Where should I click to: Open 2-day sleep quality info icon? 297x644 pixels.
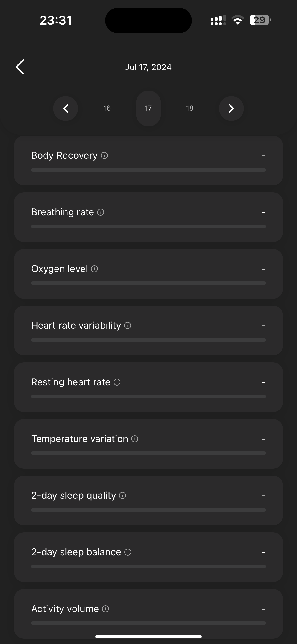[x=122, y=495]
